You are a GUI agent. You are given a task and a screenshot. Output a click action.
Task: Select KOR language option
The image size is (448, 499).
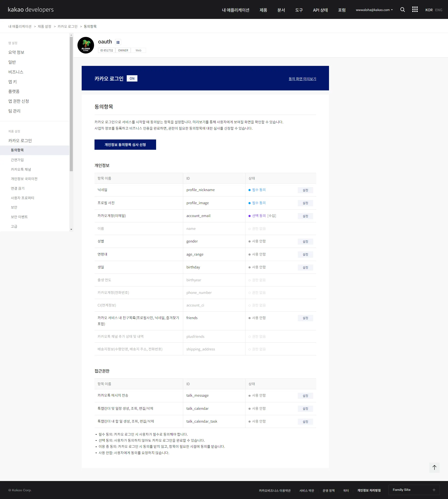(429, 10)
